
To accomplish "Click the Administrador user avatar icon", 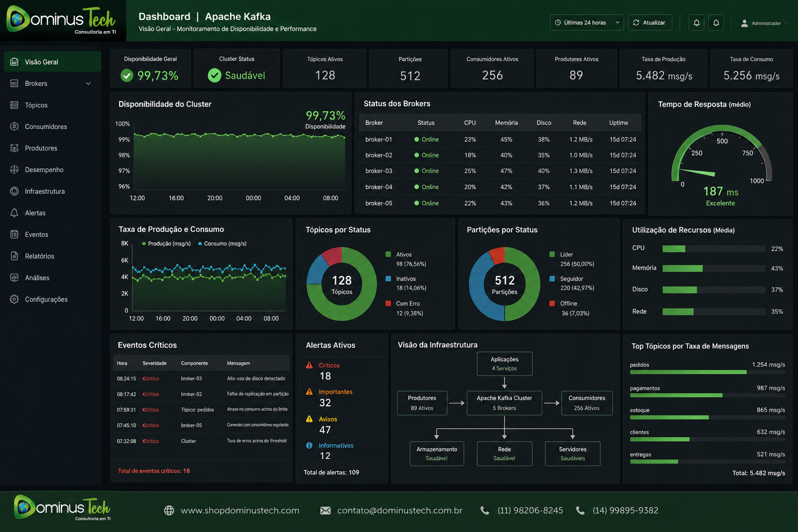I will pyautogui.click(x=744, y=23).
